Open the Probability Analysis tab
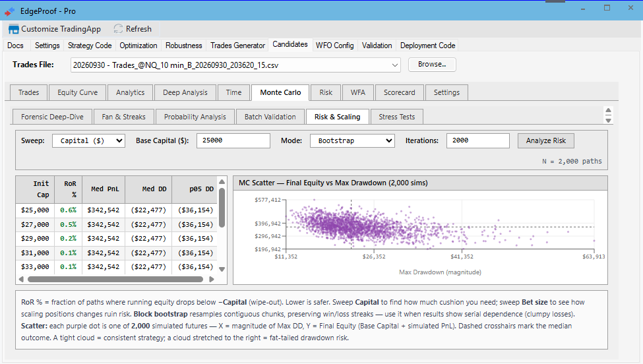 195,117
